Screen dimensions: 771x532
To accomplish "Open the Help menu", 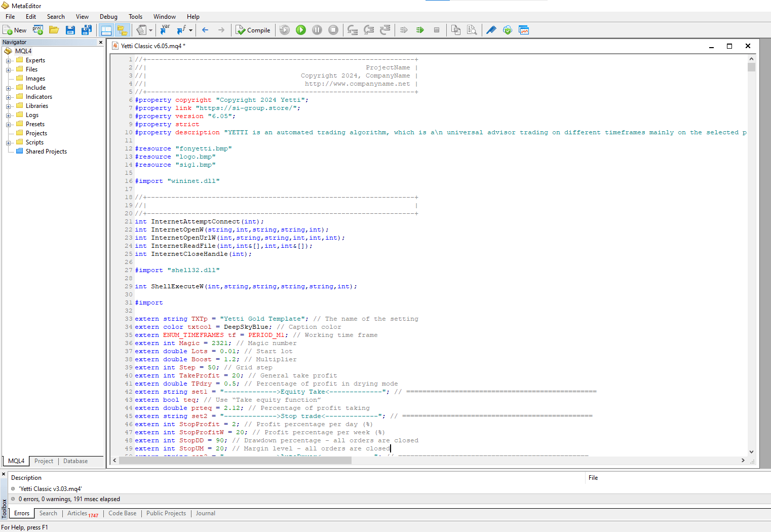I will click(x=193, y=17).
